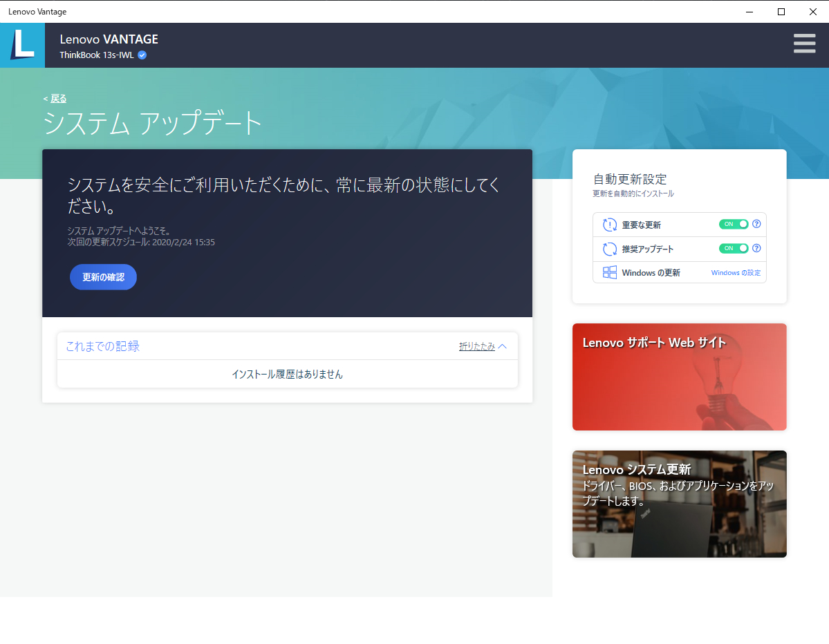This screenshot has width=829, height=644.
Task: Open help icon for 推奨アップデート
Action: [x=756, y=248]
